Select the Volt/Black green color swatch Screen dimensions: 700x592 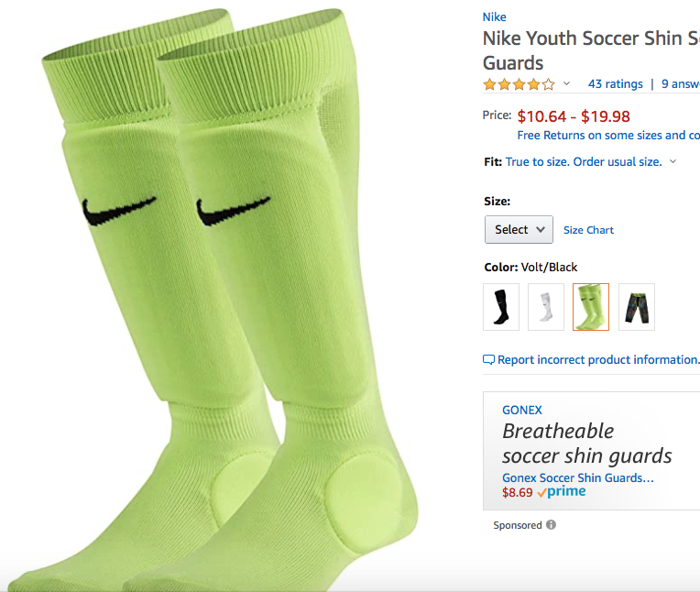591,306
